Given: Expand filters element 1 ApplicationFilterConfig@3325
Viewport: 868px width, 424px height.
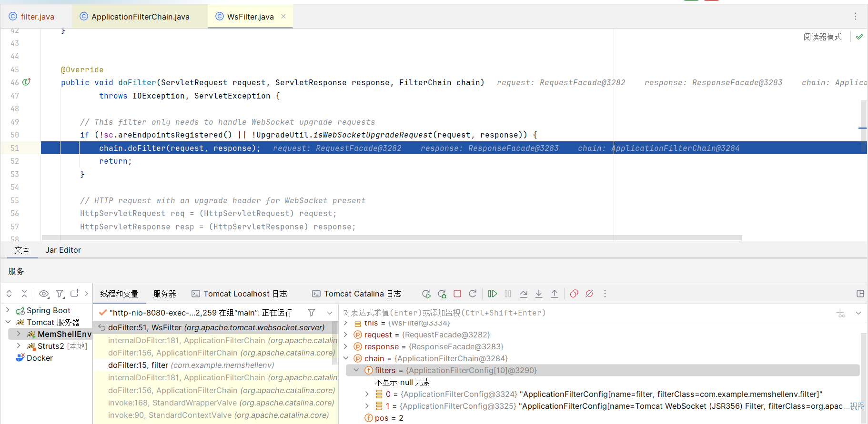Looking at the screenshot, I should click(x=367, y=406).
